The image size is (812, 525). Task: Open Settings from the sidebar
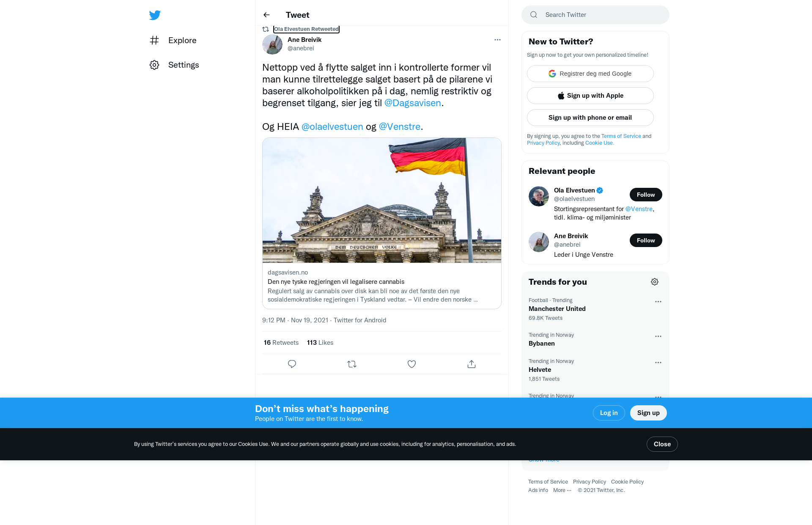coord(174,65)
